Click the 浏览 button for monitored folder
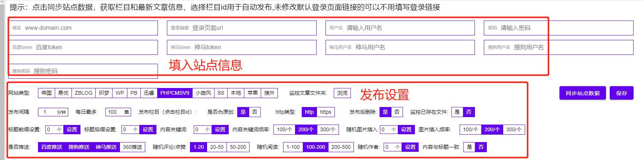The image size is (644, 160). (342, 93)
